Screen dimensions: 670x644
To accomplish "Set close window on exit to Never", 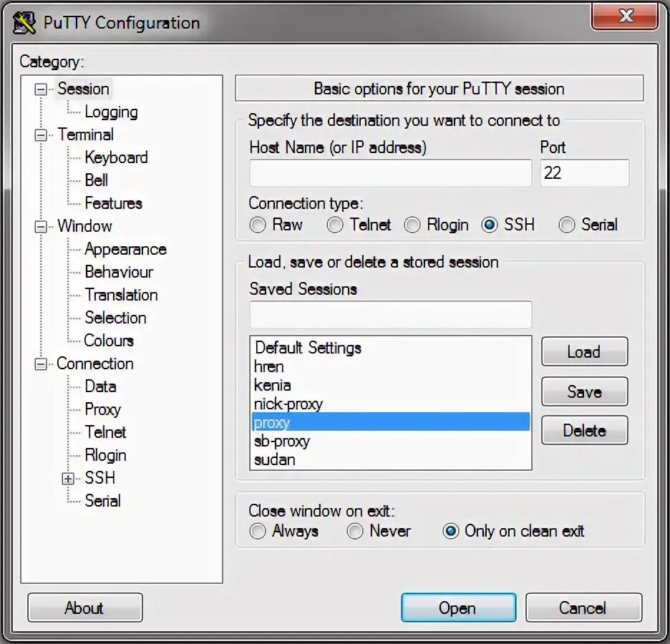I will 355,531.
